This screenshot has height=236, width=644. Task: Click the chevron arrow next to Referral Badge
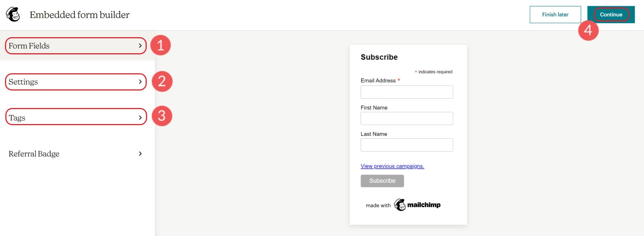pyautogui.click(x=140, y=153)
